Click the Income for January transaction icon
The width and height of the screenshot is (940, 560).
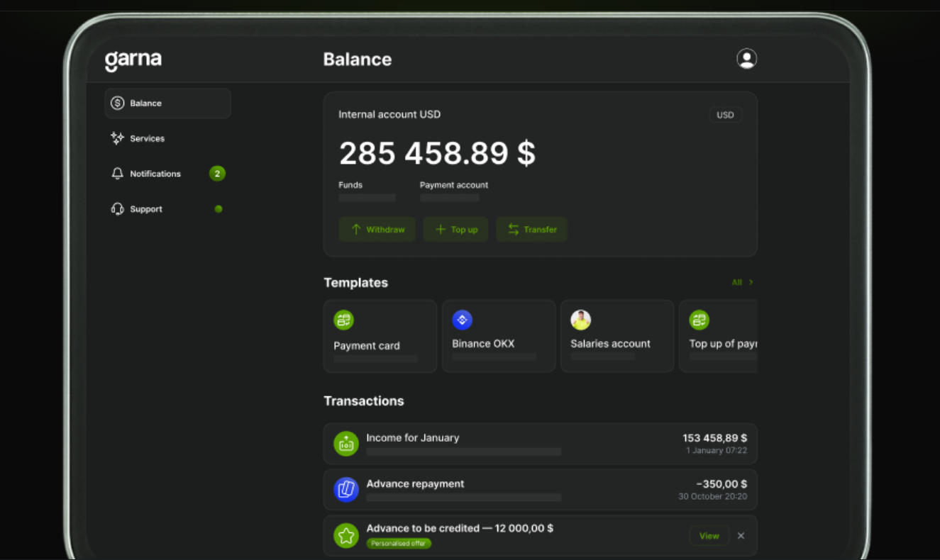tap(346, 444)
